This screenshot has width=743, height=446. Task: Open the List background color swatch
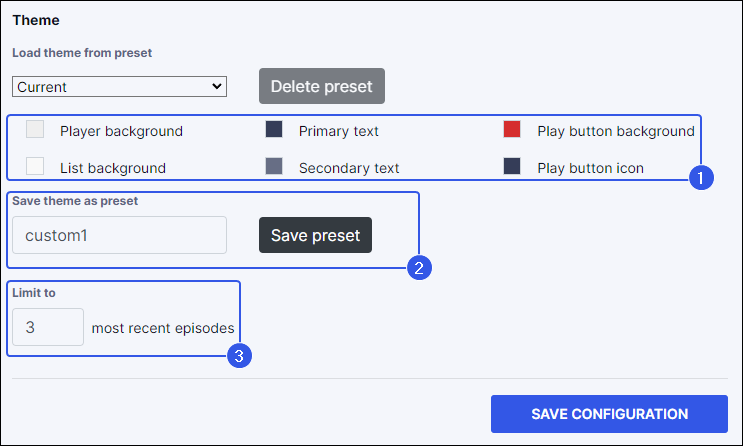pos(35,166)
